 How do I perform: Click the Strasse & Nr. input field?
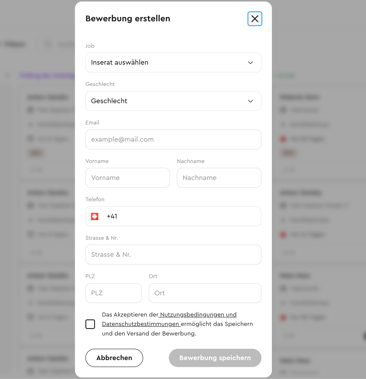173,255
